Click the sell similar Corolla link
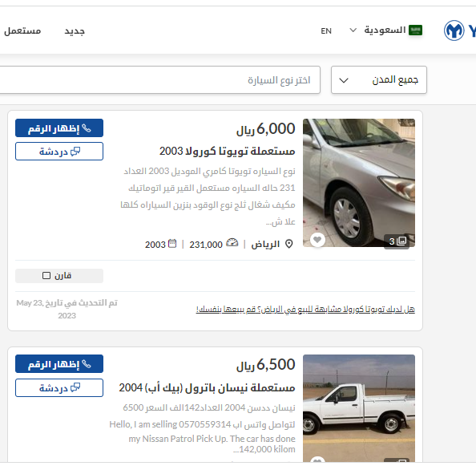Image resolution: width=476 pixels, height=470 pixels. pyautogui.click(x=305, y=310)
